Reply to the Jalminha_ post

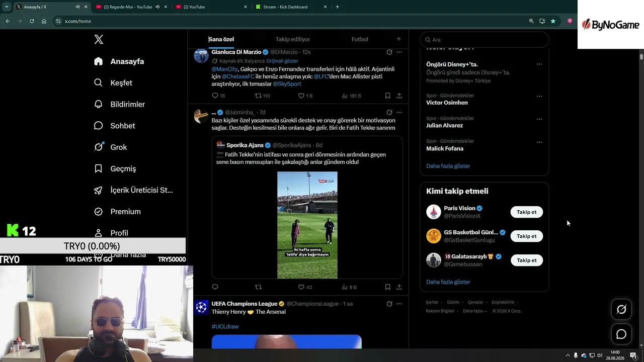pyautogui.click(x=215, y=287)
